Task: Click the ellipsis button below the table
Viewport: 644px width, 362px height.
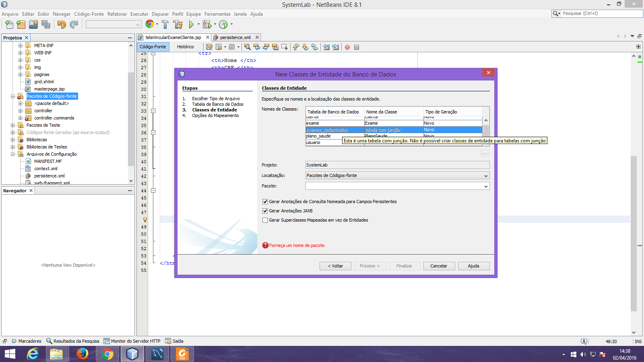Action: [485, 153]
